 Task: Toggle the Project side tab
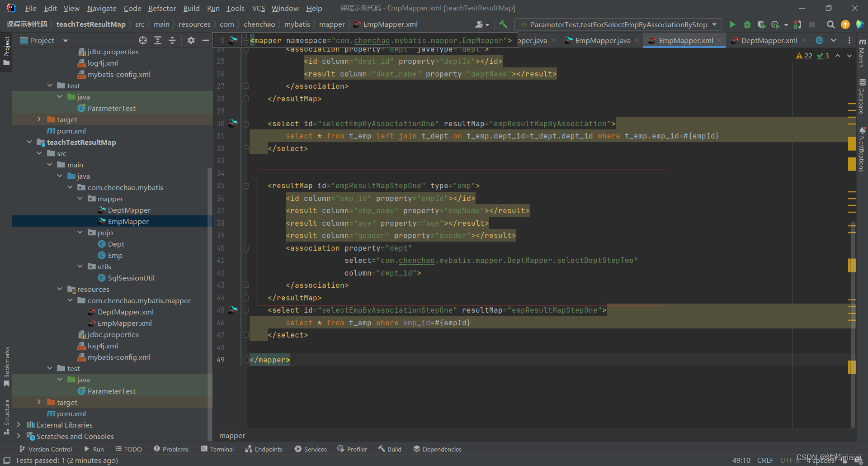(x=6, y=51)
